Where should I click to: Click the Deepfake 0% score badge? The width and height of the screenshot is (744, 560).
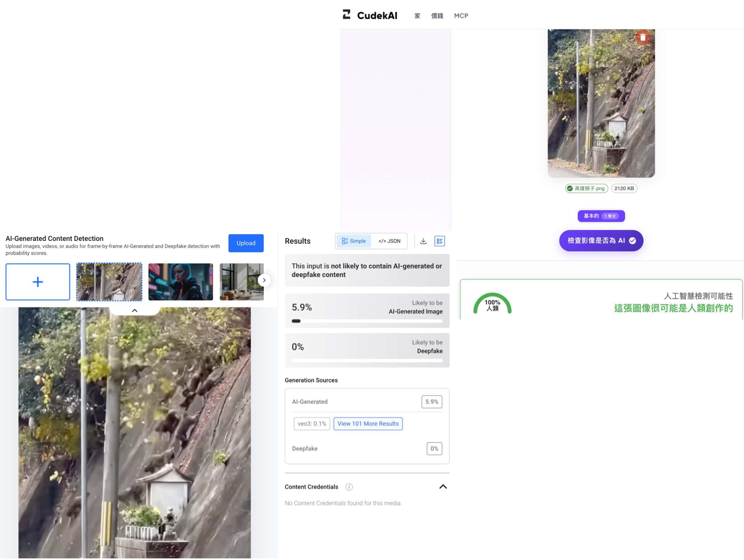434,448
